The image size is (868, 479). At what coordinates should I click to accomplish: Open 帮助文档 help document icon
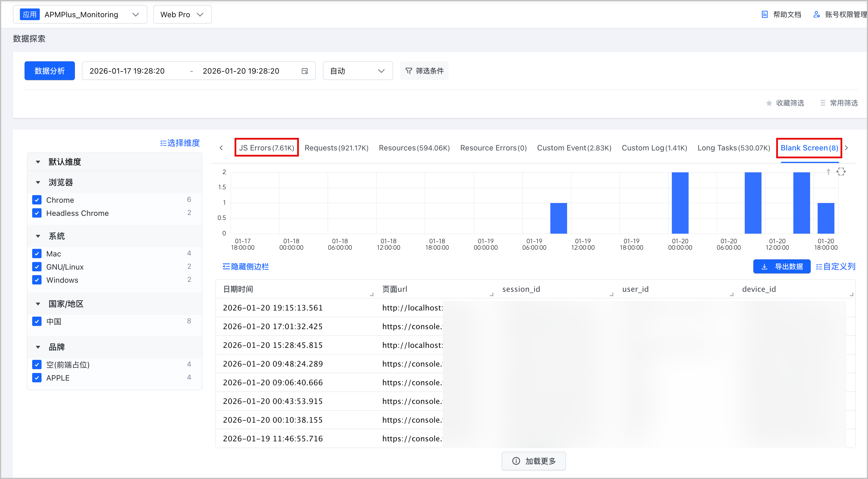[x=764, y=15]
